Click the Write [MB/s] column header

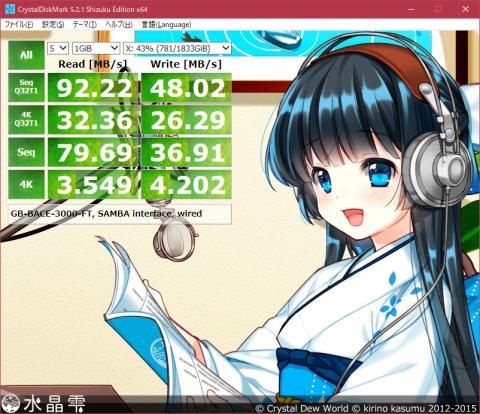coord(186,64)
